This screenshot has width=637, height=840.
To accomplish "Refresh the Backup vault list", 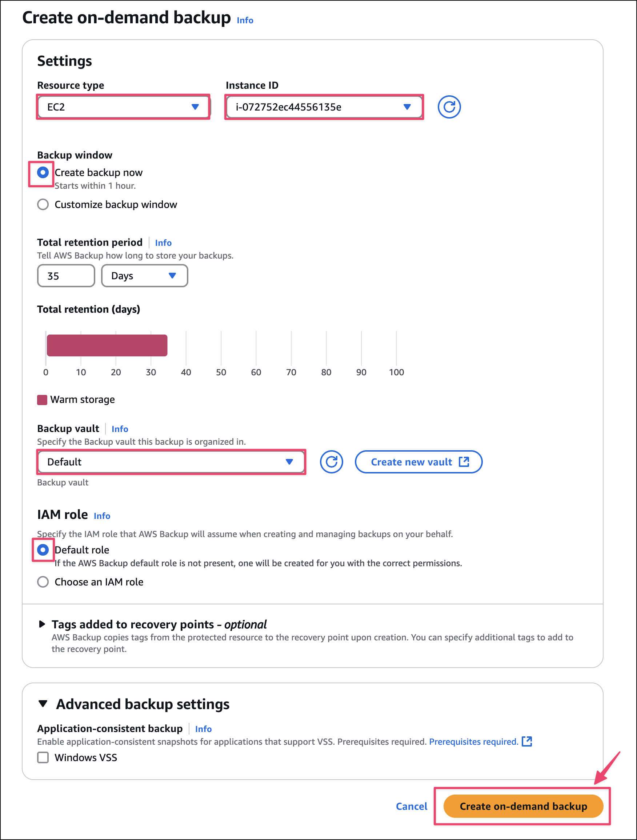I will click(x=331, y=462).
